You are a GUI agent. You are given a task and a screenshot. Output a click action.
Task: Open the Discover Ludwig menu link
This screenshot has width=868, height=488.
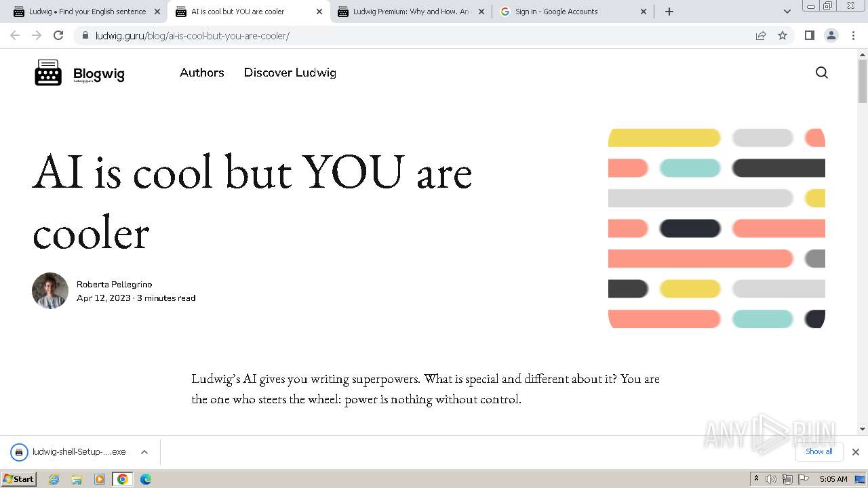(x=290, y=73)
